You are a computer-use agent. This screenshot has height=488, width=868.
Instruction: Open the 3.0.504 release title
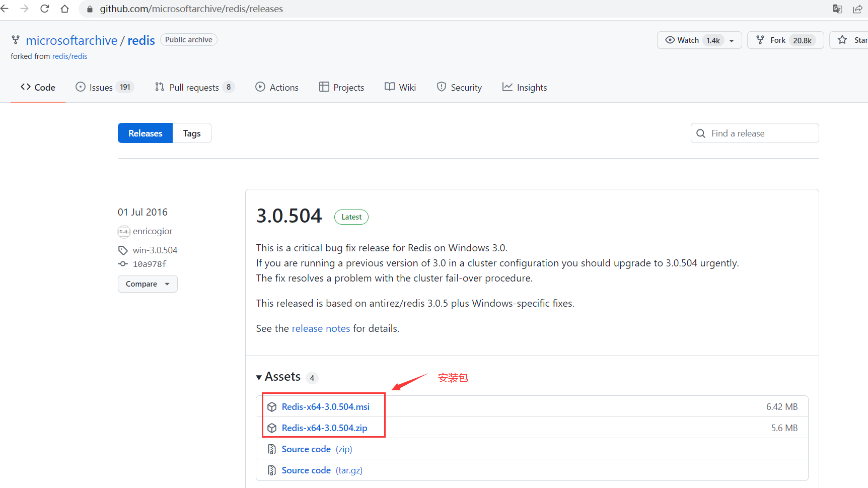(289, 216)
